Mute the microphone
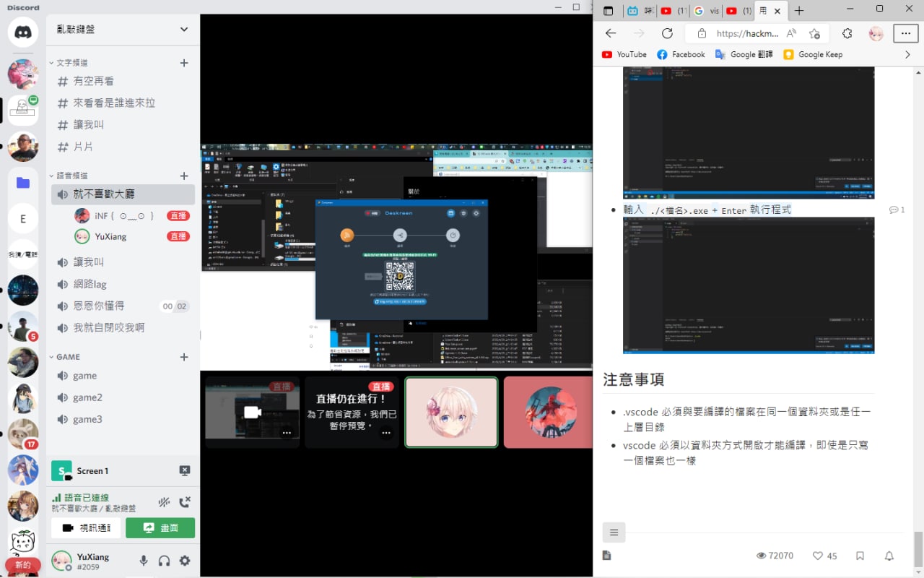Image resolution: width=924 pixels, height=578 pixels. [144, 561]
